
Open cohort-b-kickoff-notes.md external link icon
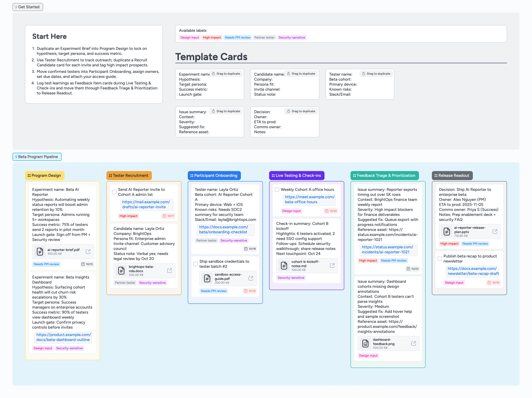[332, 266]
